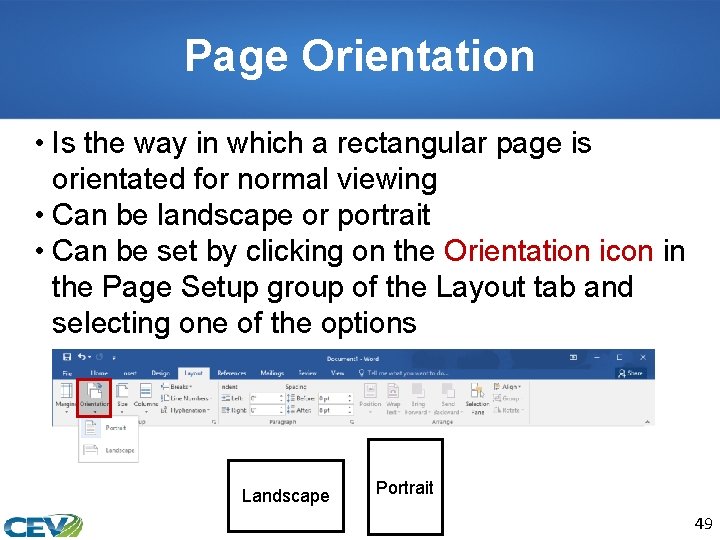The image size is (720, 540).
Task: Click the Indent Right icon label
Action: click(234, 410)
